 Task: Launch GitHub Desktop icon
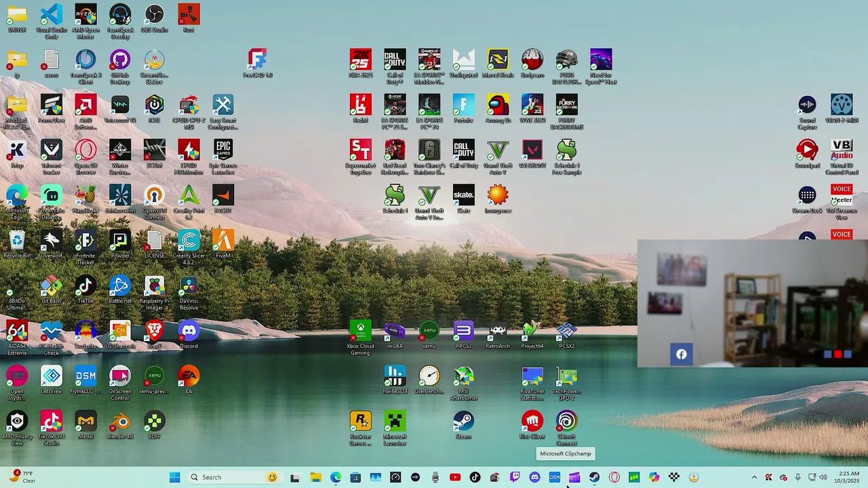[120, 66]
